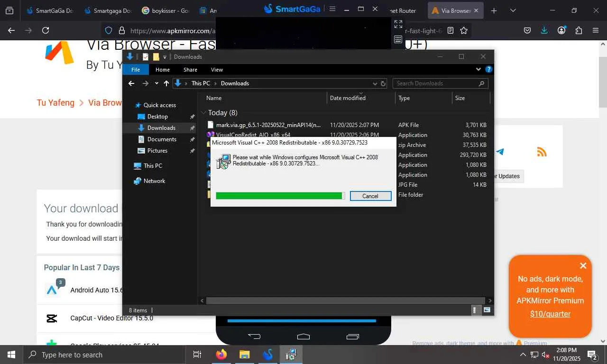List all Firefox tabs dropdown
Viewport: 607px width, 364px height.
coord(513,10)
